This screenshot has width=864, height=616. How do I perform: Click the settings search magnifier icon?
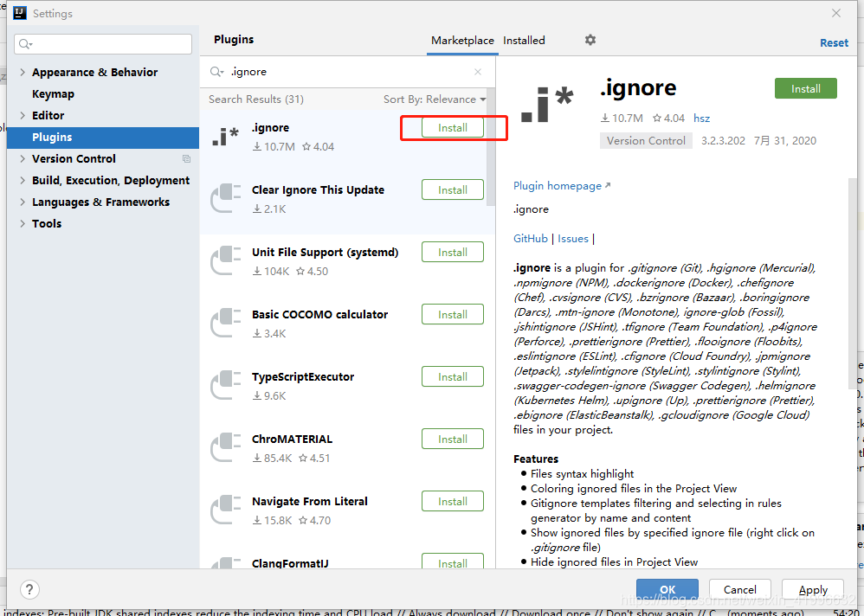point(25,44)
